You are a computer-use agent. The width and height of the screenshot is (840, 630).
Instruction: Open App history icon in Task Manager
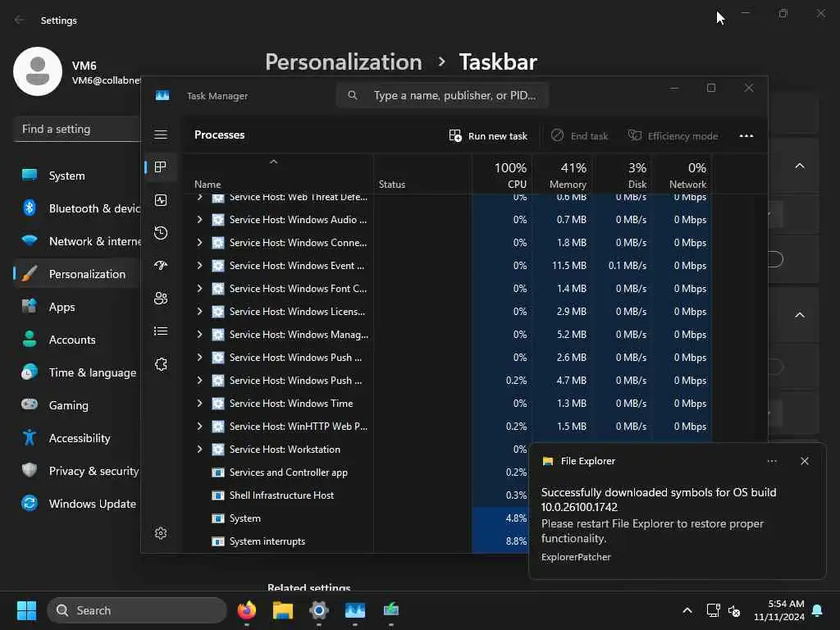161,232
